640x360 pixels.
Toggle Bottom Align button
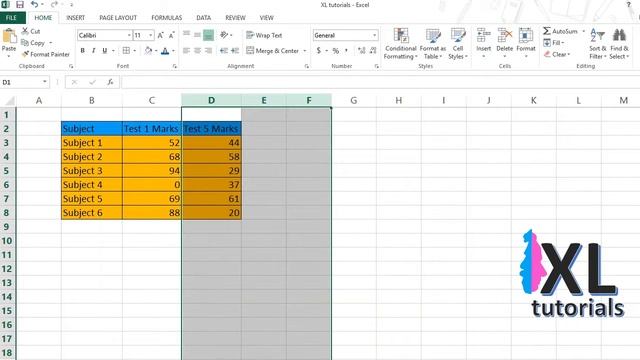pos(209,35)
